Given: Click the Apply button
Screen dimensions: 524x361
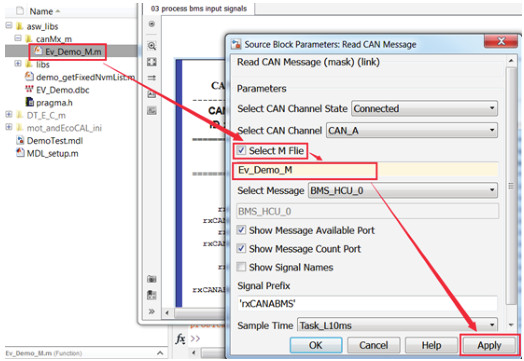Looking at the screenshot, I should click(489, 345).
